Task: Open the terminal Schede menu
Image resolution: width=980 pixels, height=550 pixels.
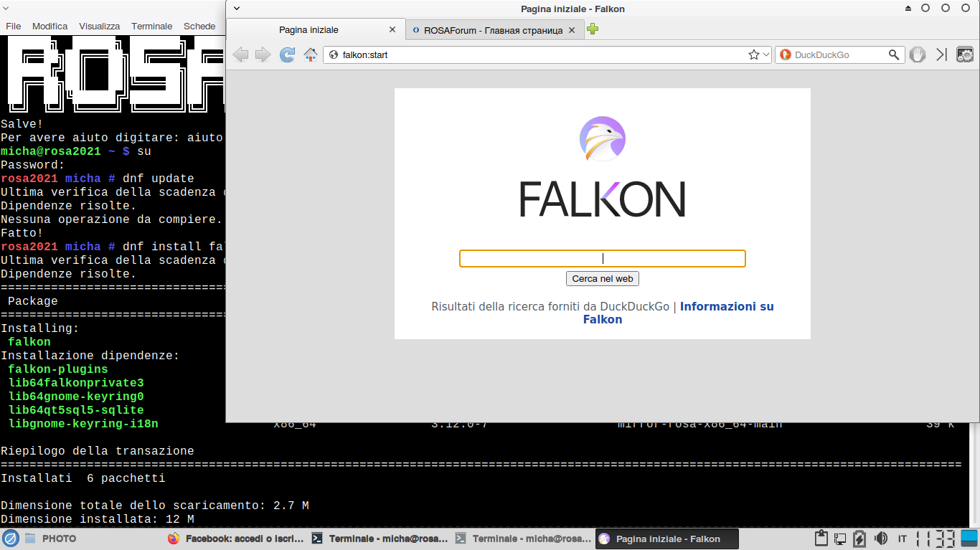Action: [x=199, y=26]
